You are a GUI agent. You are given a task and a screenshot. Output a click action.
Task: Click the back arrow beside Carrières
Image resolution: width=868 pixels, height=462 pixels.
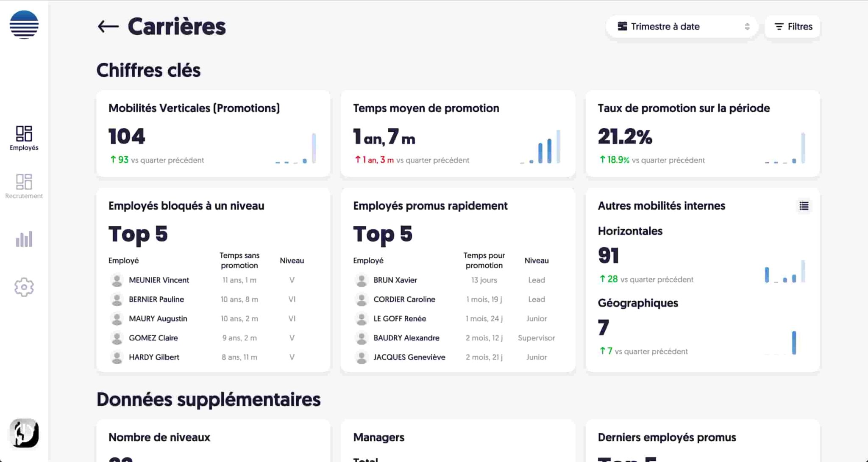pos(108,27)
